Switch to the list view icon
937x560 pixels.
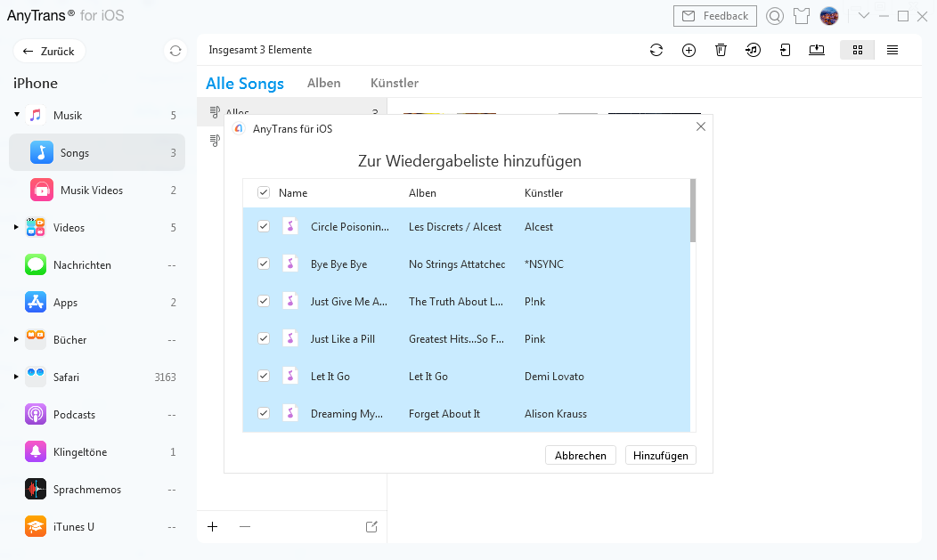click(x=892, y=51)
